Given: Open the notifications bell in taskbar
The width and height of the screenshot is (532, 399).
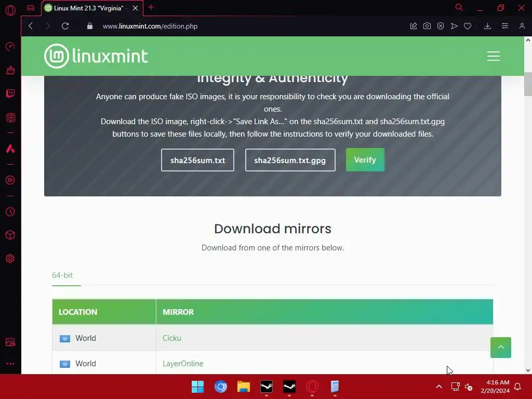Looking at the screenshot, I should pos(517,387).
